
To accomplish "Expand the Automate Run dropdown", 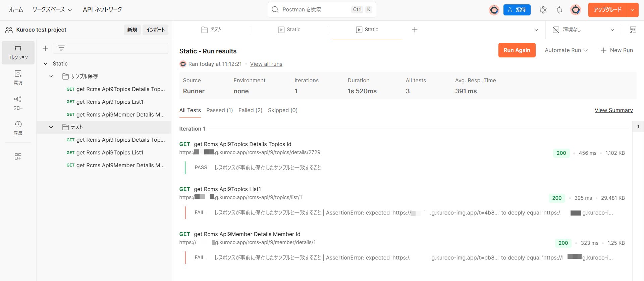I will point(566,50).
